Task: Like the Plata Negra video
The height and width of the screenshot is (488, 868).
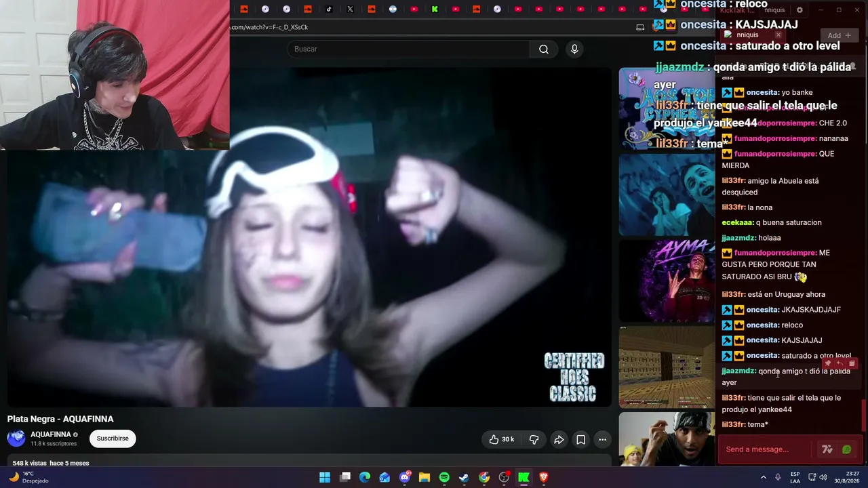Action: (502, 440)
